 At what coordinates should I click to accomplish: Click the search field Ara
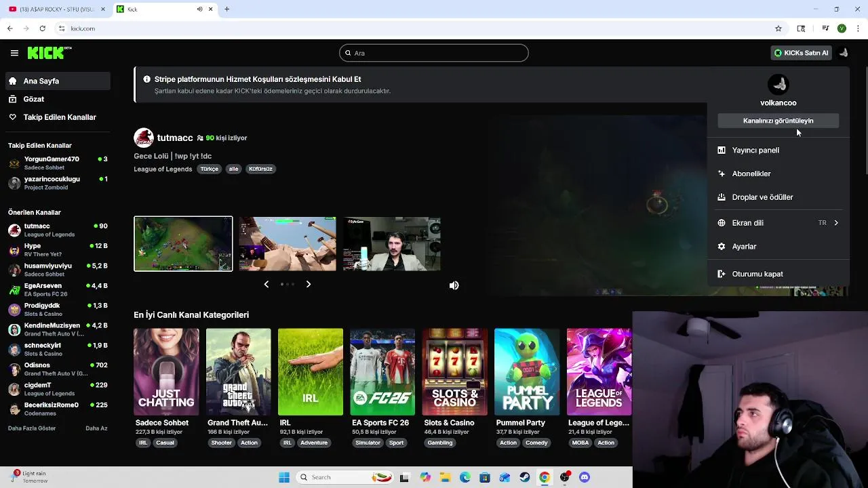[x=434, y=53]
